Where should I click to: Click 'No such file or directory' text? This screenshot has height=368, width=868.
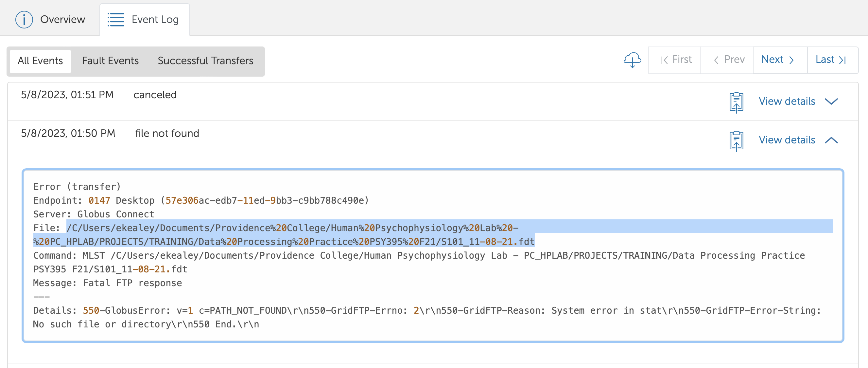102,324
